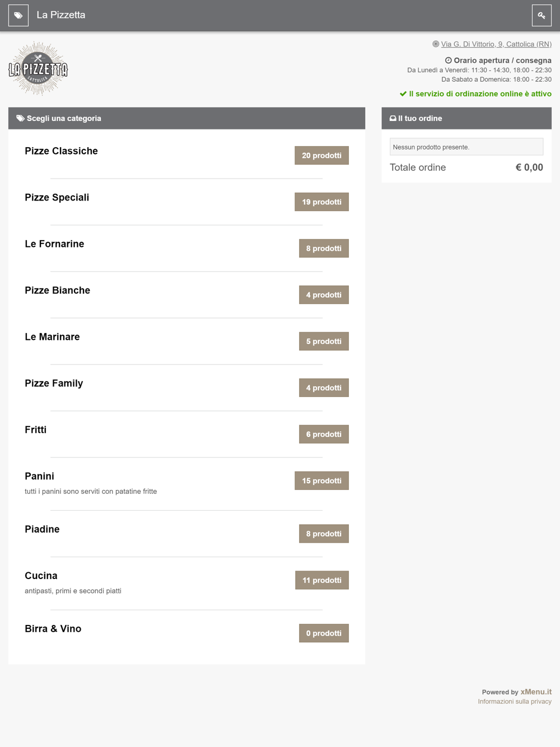Visit the xMenu.it link

coord(536,692)
